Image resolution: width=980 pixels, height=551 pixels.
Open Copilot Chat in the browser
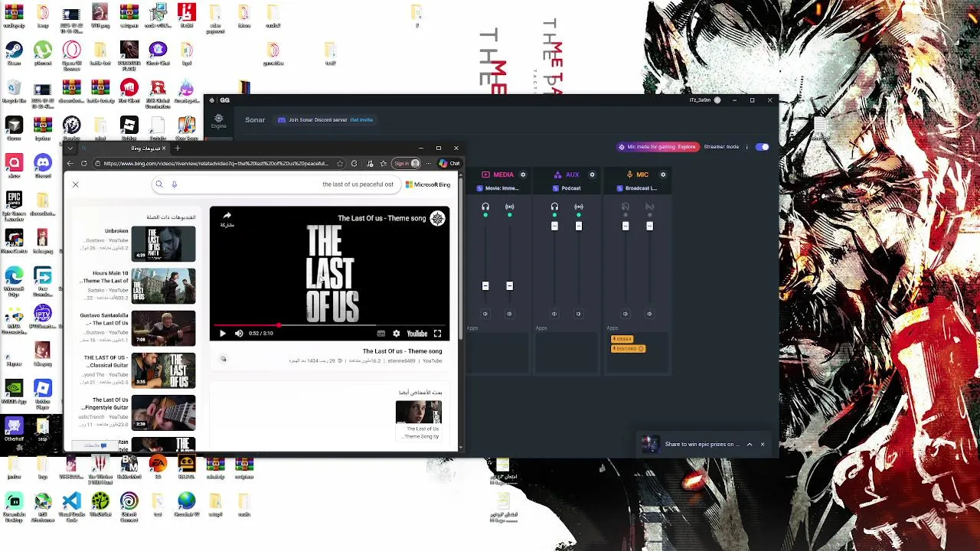[x=449, y=163]
